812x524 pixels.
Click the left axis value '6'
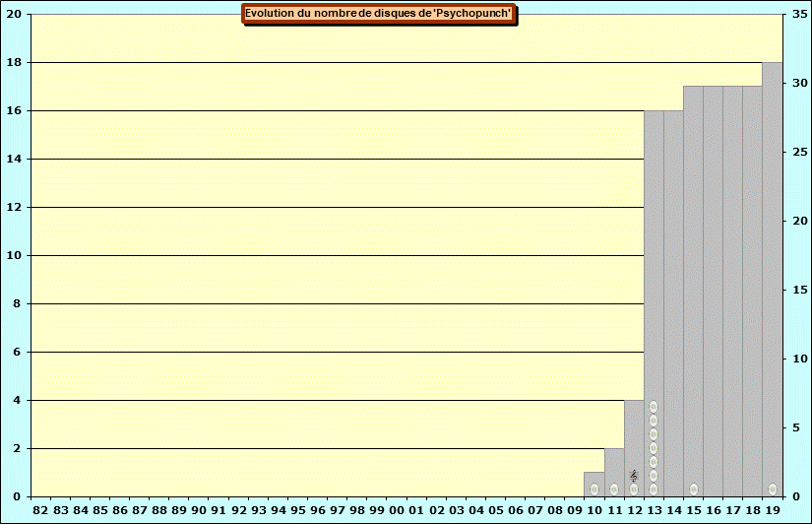[17, 352]
